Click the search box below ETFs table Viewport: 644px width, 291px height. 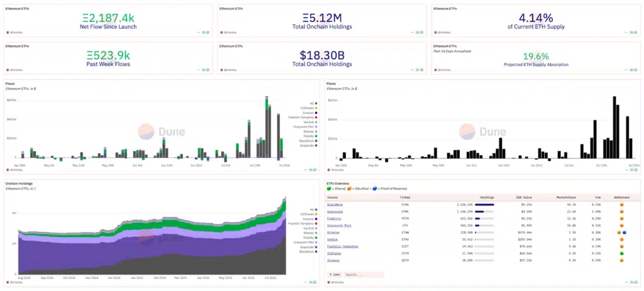coord(363,274)
